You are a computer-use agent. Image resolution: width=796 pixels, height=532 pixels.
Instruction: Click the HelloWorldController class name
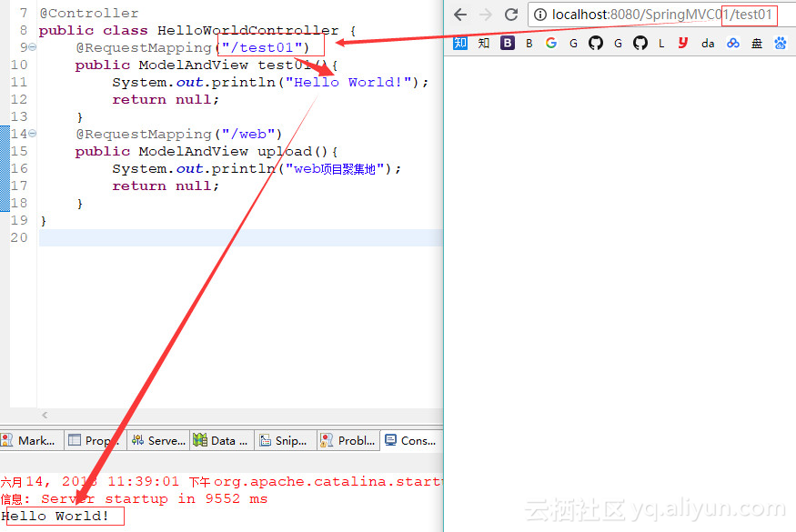(x=247, y=30)
